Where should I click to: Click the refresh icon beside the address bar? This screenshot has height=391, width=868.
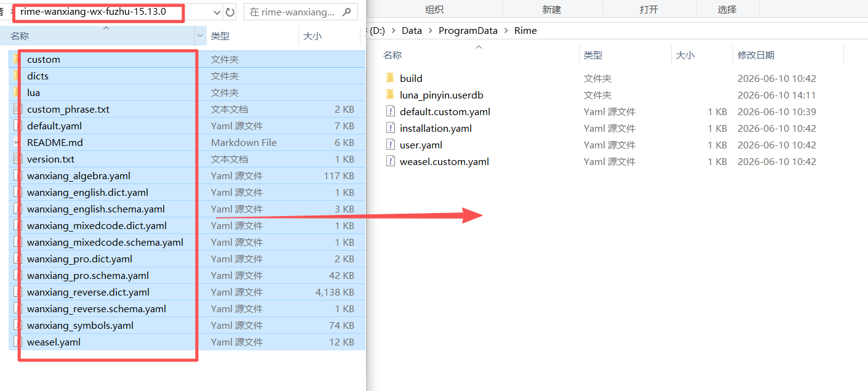click(230, 12)
